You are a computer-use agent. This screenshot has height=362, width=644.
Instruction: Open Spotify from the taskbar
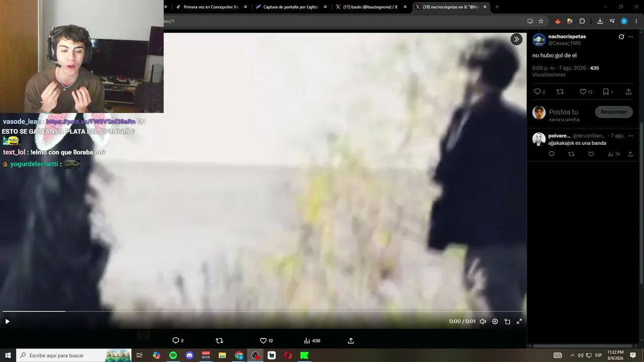[x=173, y=355]
